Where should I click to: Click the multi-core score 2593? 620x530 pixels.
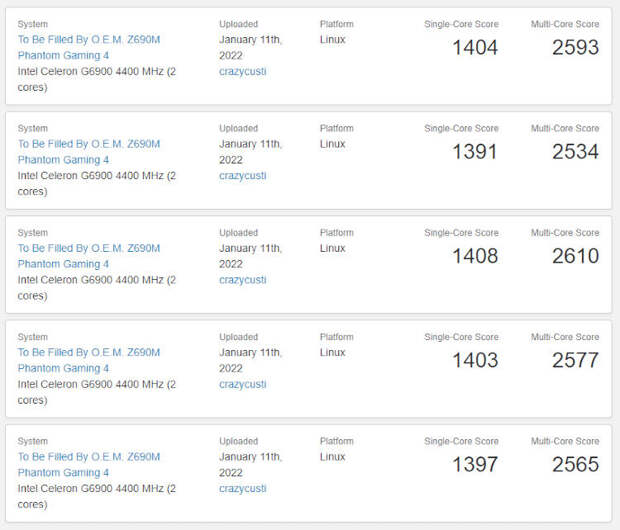575,47
